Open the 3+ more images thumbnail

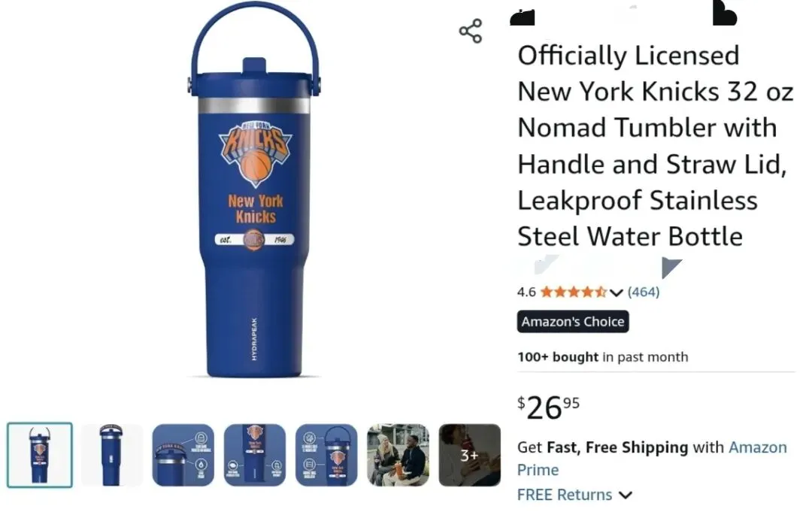[469, 455]
